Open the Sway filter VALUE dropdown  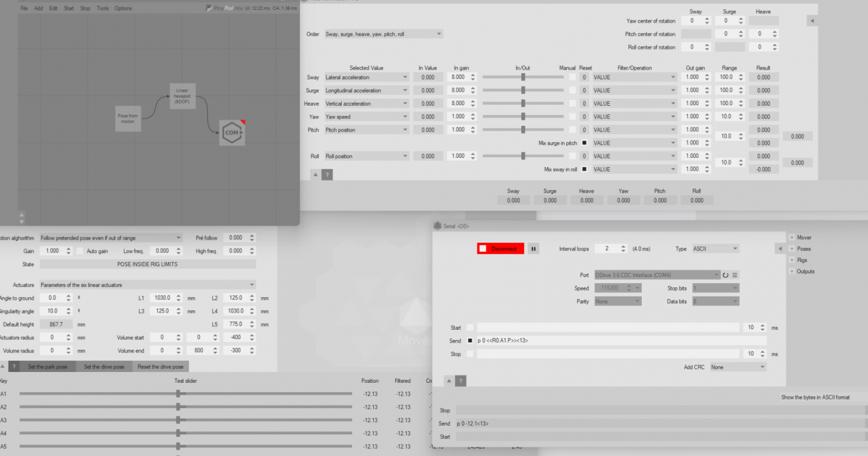point(635,78)
